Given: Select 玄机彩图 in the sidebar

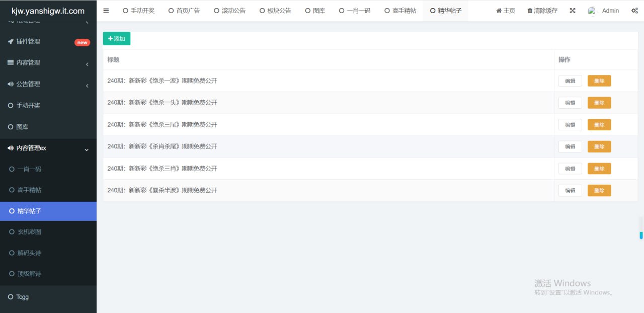Looking at the screenshot, I should click(x=29, y=232).
